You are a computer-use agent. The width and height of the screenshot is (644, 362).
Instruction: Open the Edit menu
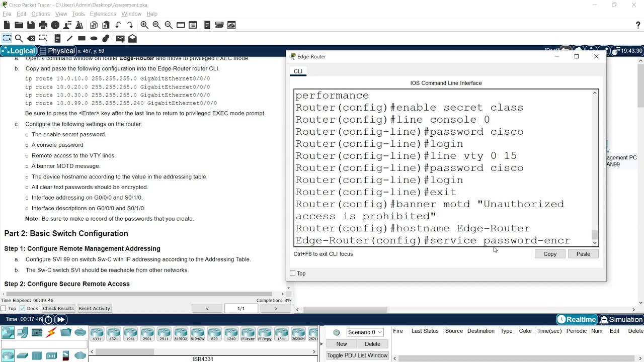(x=22, y=14)
